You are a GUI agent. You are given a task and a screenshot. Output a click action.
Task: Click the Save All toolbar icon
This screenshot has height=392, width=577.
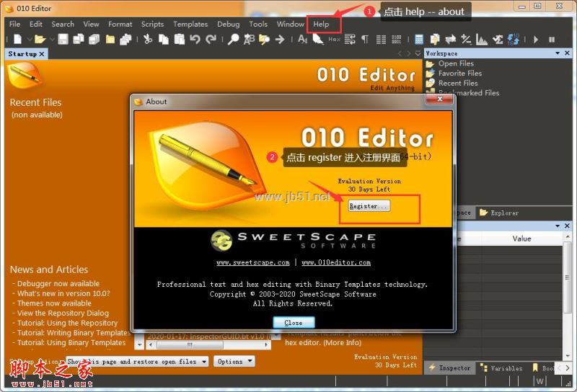94,39
